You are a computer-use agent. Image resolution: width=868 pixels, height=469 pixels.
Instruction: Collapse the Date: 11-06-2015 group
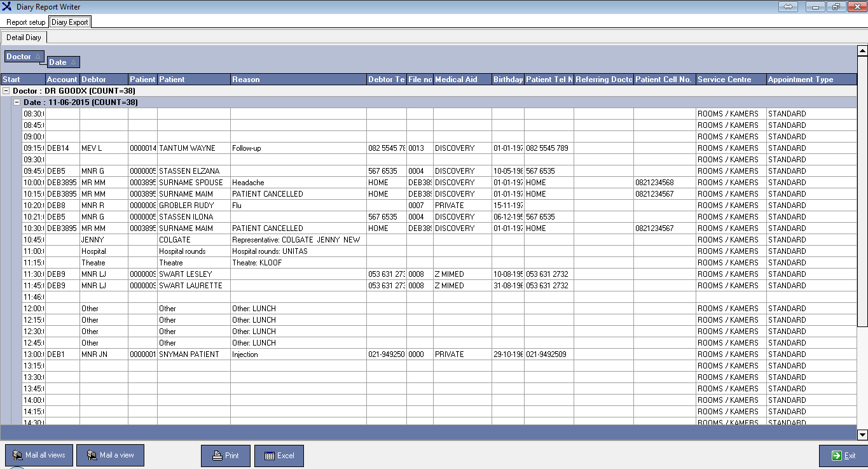click(17, 102)
